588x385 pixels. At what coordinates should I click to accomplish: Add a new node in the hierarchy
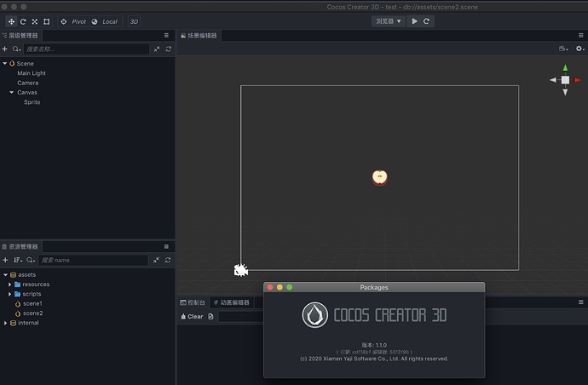(5, 49)
